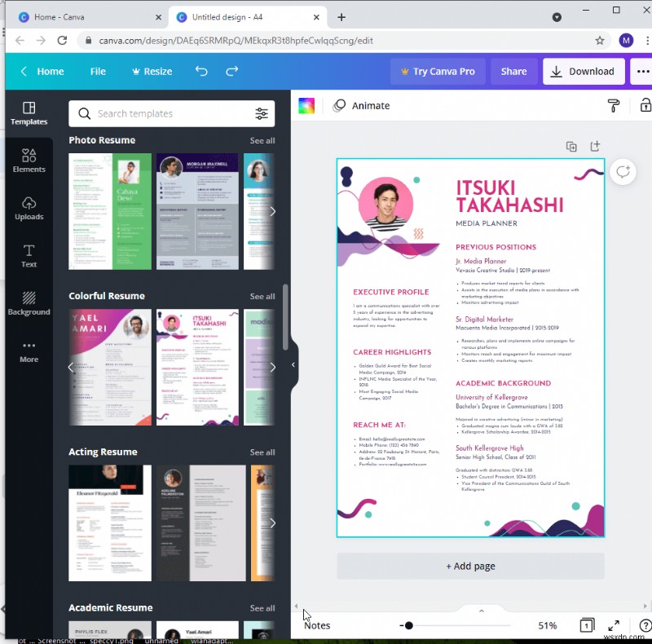Go back in the Acting Resume carousel
The height and width of the screenshot is (644, 652).
pyautogui.click(x=70, y=523)
